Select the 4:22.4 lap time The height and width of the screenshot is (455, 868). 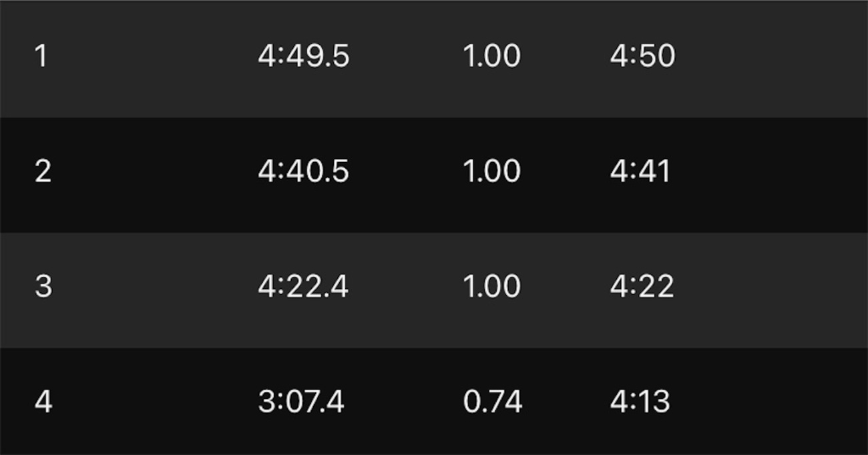click(303, 286)
